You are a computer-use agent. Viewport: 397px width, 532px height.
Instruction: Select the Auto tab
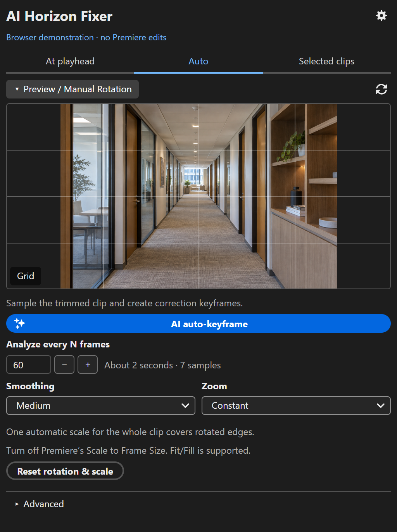[198, 61]
